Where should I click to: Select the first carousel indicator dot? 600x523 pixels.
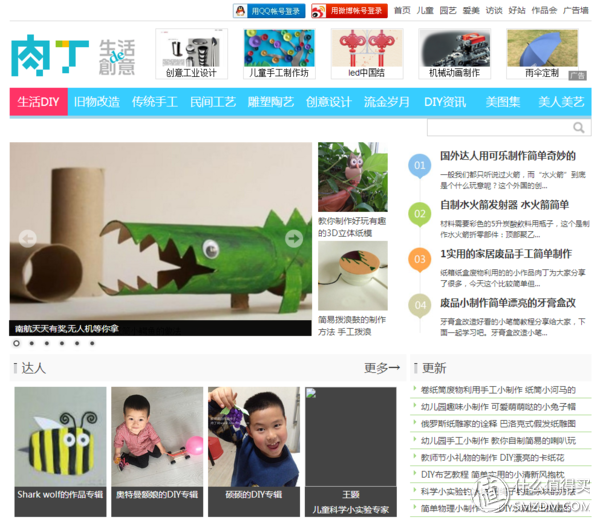[17, 343]
